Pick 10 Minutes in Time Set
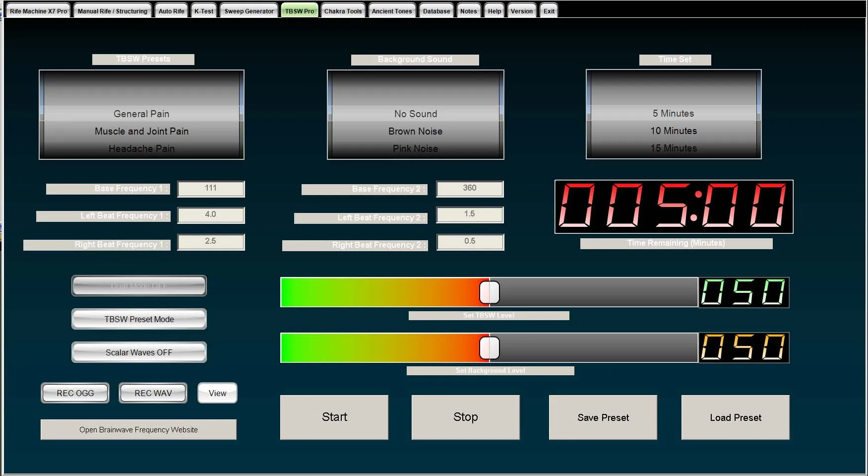This screenshot has width=868, height=476. tap(674, 131)
